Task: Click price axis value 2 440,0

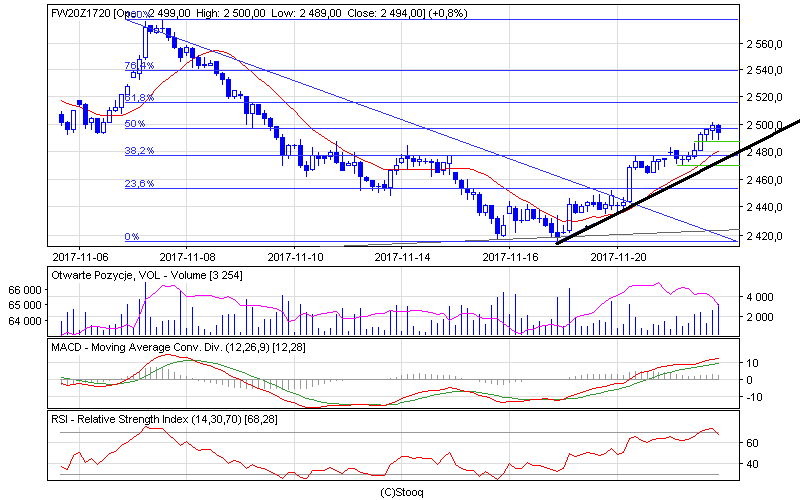Action: 764,207
